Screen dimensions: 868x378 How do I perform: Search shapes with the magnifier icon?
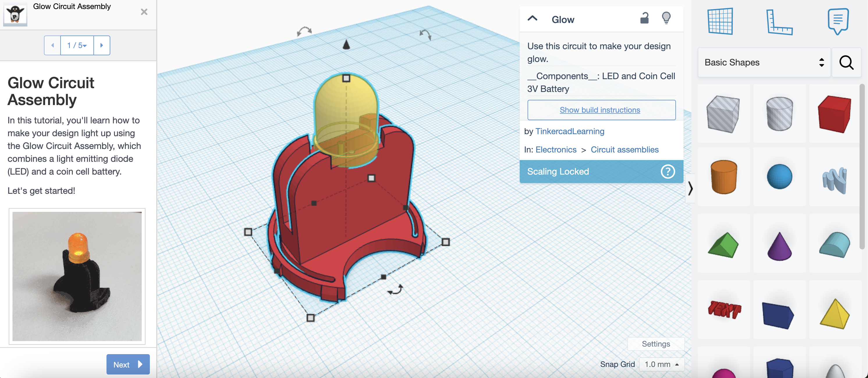tap(846, 62)
